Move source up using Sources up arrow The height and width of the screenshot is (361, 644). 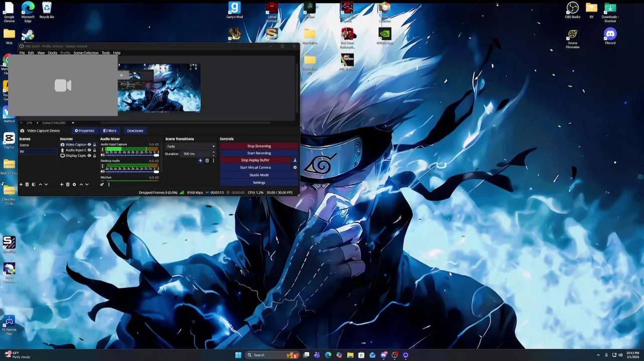point(81,185)
